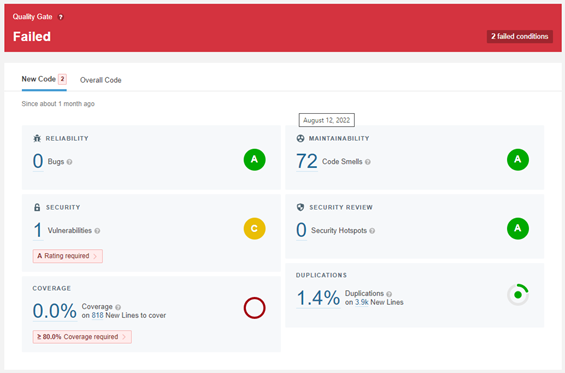Switch to the Overall Code tab
The width and height of the screenshot is (565, 373).
pyautogui.click(x=101, y=80)
